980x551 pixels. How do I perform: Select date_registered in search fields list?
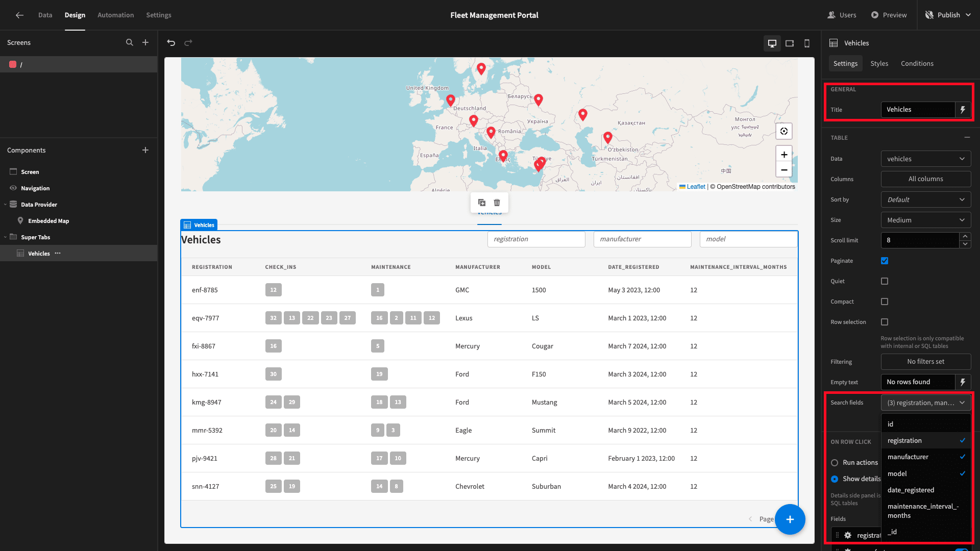pos(926,490)
